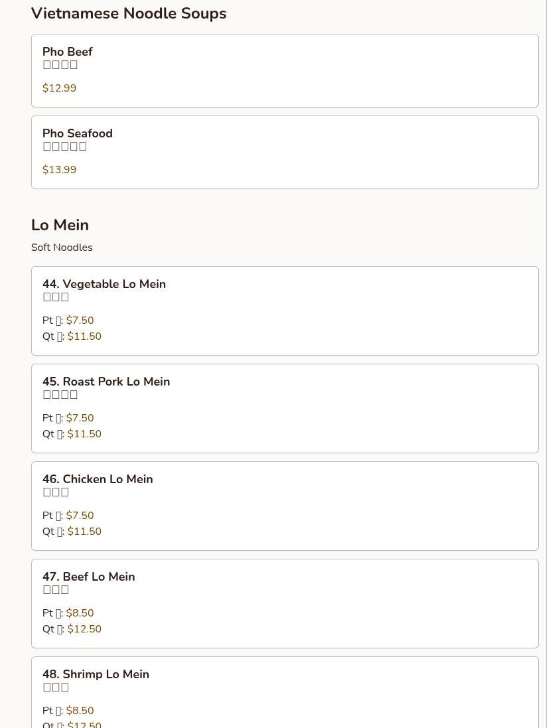Open 46. Chicken Lo Mein item
The width and height of the screenshot is (560, 728).
click(98, 479)
